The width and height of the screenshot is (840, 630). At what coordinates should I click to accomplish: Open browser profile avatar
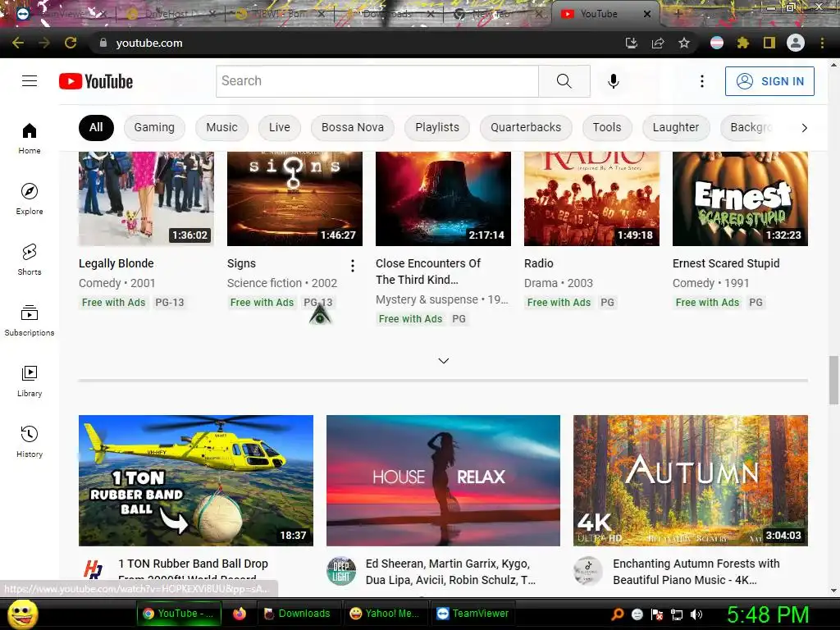click(x=796, y=43)
